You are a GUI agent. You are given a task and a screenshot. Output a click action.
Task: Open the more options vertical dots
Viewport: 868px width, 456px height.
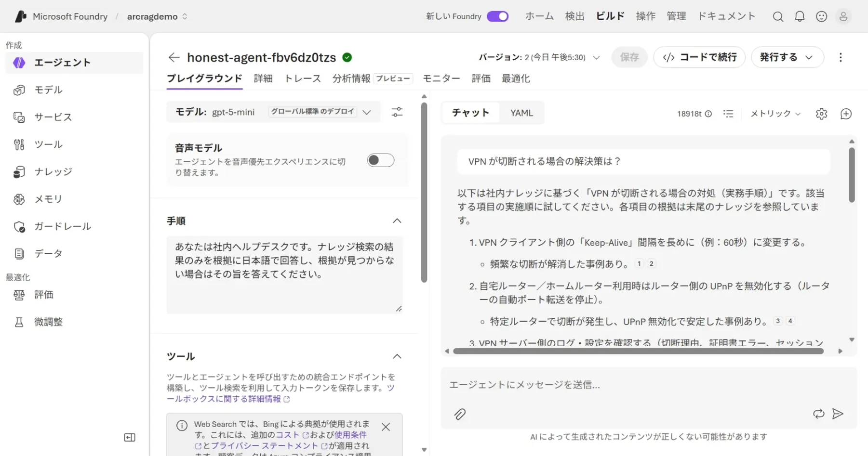pyautogui.click(x=841, y=57)
